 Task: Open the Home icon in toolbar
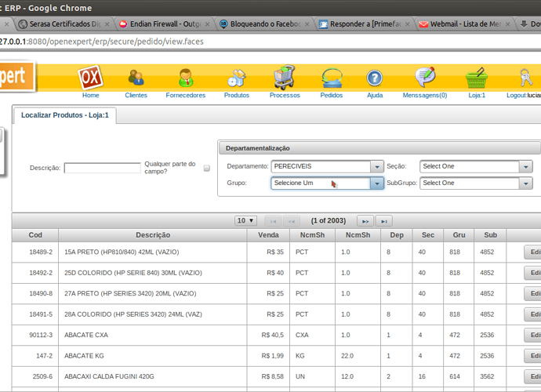click(90, 78)
